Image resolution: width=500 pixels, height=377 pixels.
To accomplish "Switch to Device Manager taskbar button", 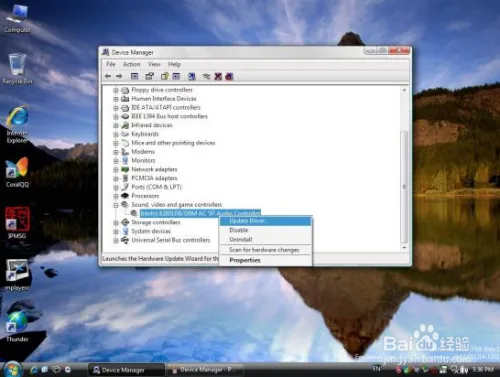I will coord(126,370).
